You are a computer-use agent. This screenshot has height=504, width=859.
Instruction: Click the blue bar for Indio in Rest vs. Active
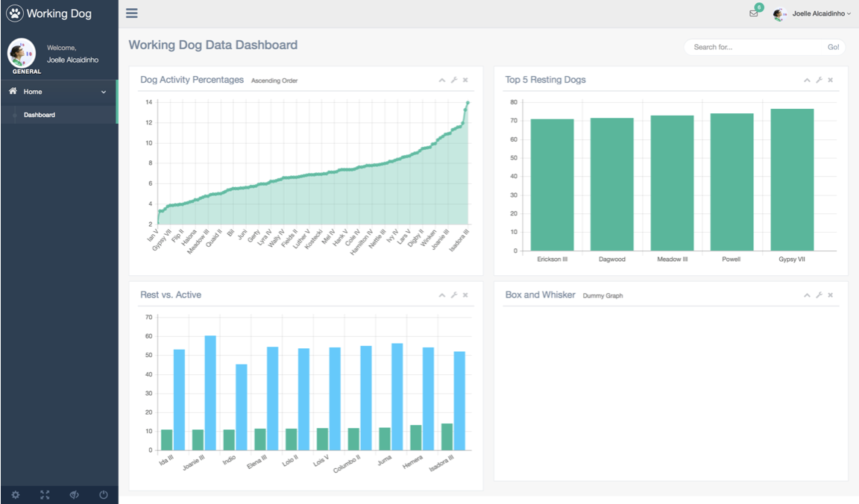pyautogui.click(x=242, y=407)
